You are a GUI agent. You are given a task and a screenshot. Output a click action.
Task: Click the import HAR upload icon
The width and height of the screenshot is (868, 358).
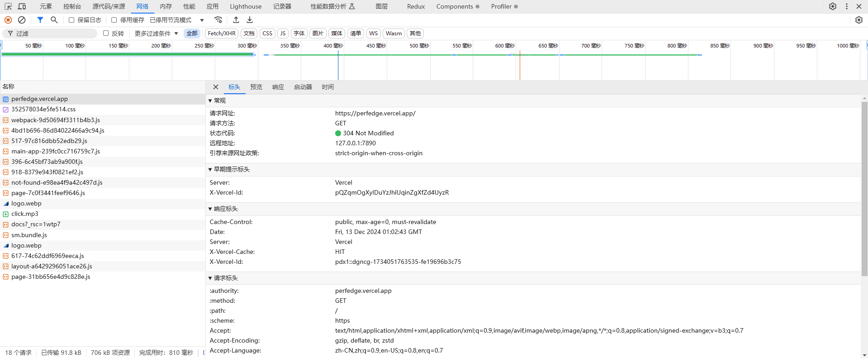pos(236,20)
